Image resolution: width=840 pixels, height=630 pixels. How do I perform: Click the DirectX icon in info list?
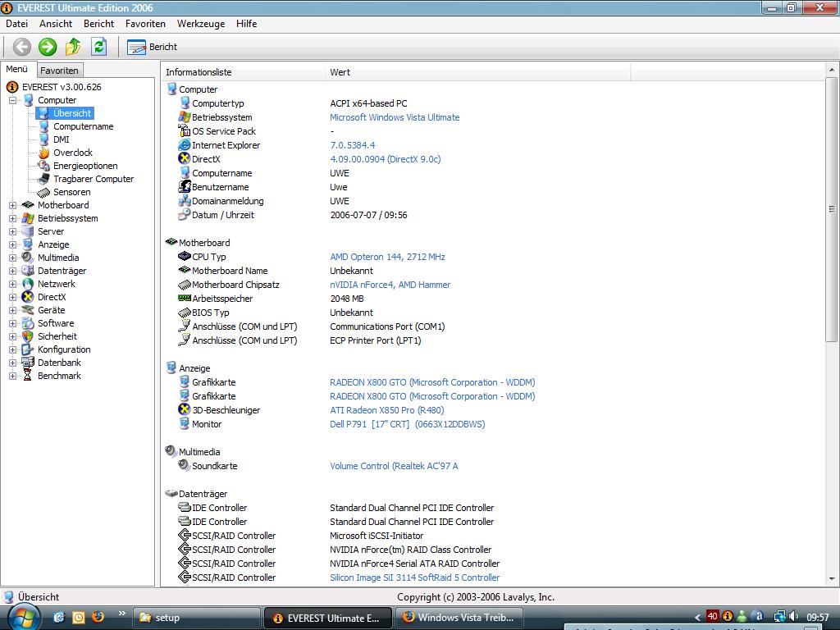pyautogui.click(x=185, y=158)
